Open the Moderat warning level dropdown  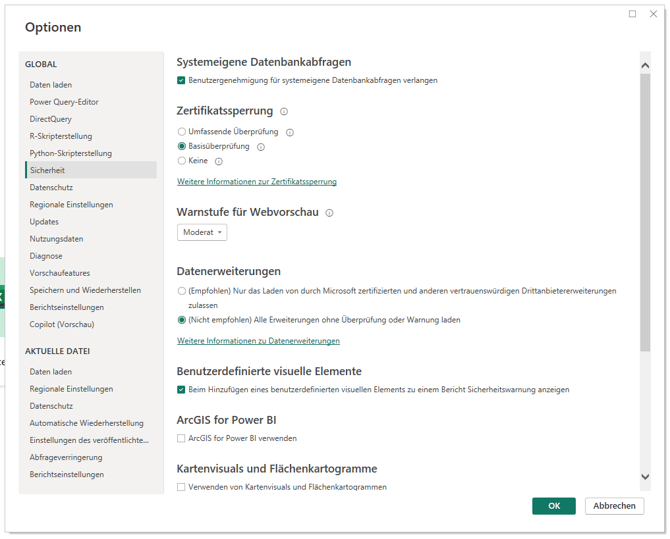202,232
